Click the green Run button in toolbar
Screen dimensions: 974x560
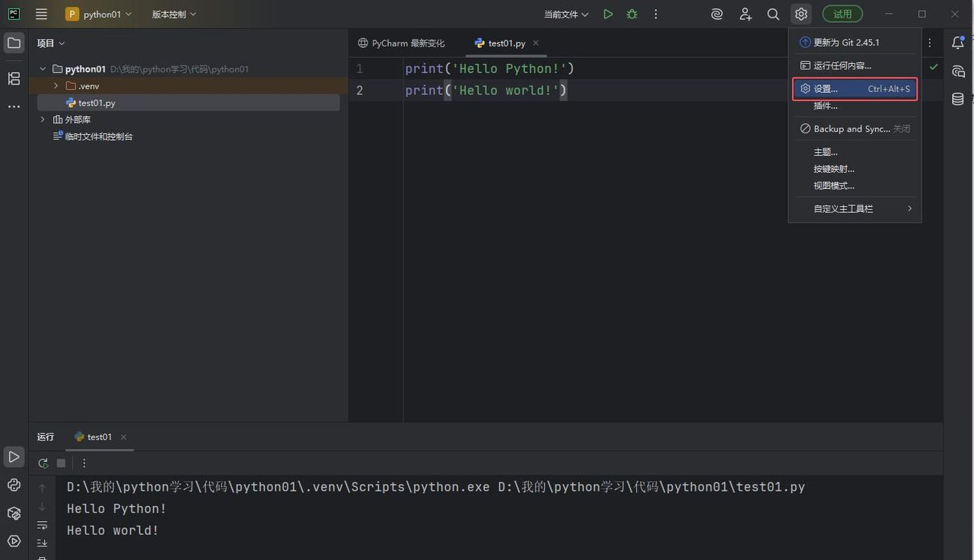(x=607, y=14)
